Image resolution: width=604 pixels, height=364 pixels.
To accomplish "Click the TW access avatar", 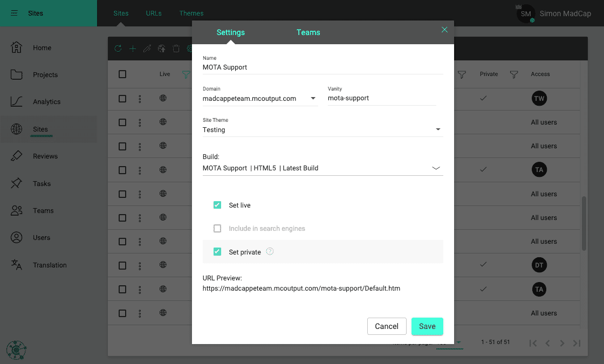I will (539, 98).
